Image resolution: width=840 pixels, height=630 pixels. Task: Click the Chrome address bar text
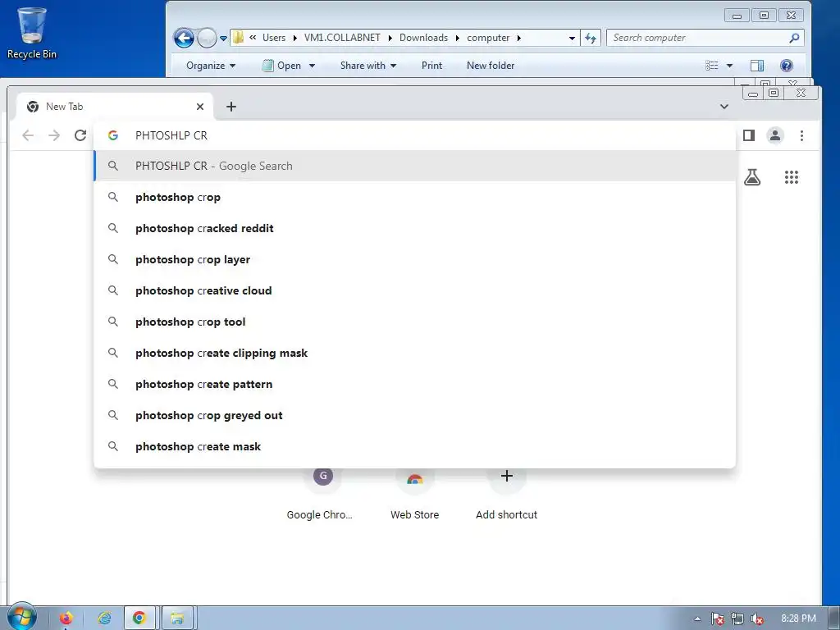click(171, 135)
